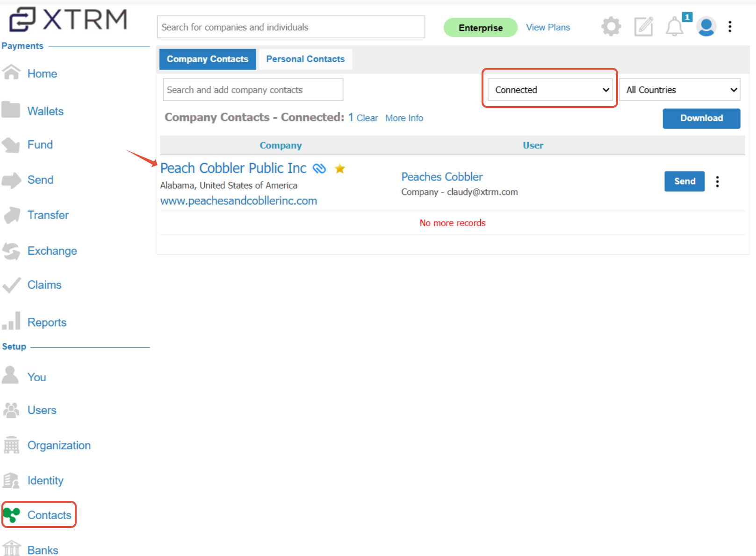Viewport: 756px width, 556px height.
Task: Open header three-dot overflow menu
Action: tap(730, 27)
